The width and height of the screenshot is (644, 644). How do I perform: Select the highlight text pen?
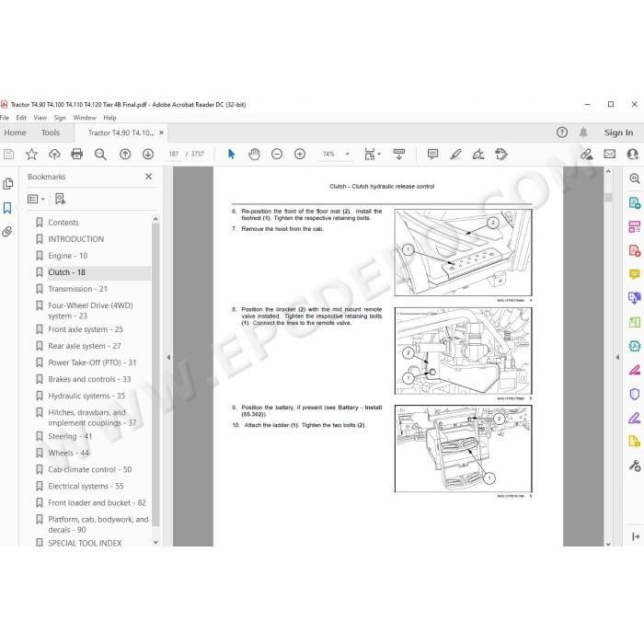455,154
